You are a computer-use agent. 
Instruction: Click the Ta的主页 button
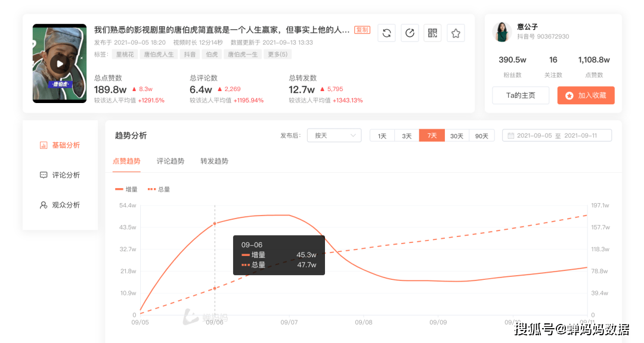click(521, 95)
